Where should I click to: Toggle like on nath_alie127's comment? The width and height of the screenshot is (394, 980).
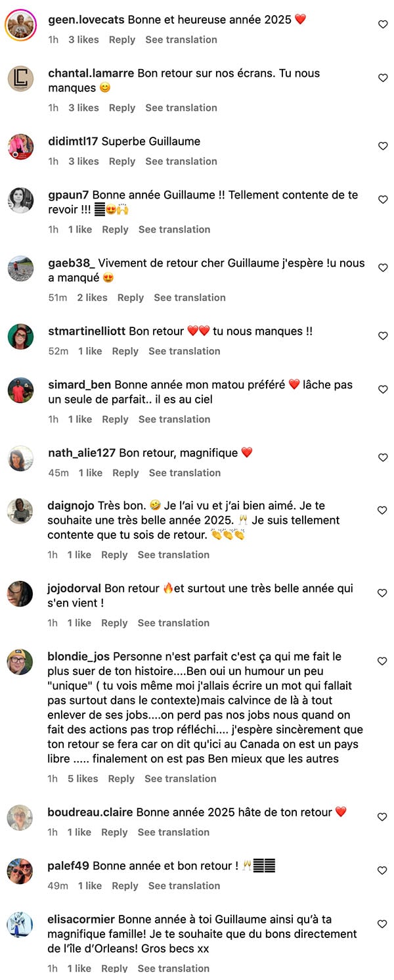tap(383, 457)
